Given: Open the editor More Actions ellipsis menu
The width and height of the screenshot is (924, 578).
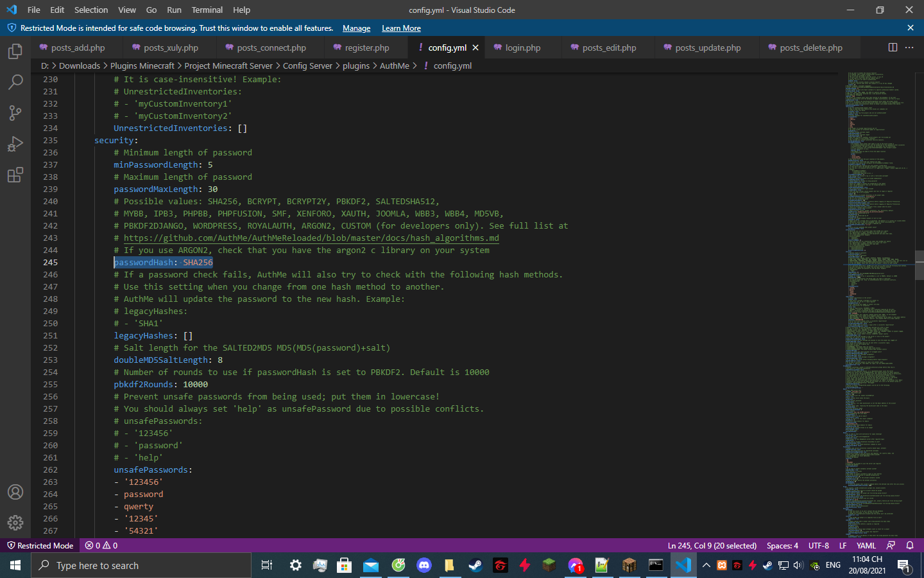Looking at the screenshot, I should [x=909, y=48].
